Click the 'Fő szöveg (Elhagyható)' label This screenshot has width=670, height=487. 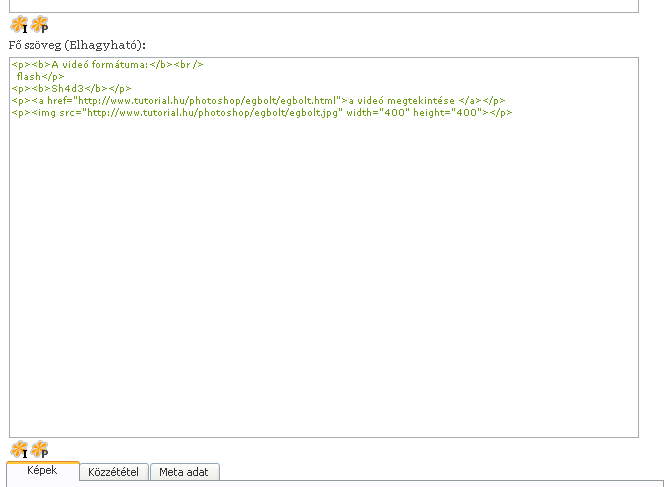click(77, 45)
